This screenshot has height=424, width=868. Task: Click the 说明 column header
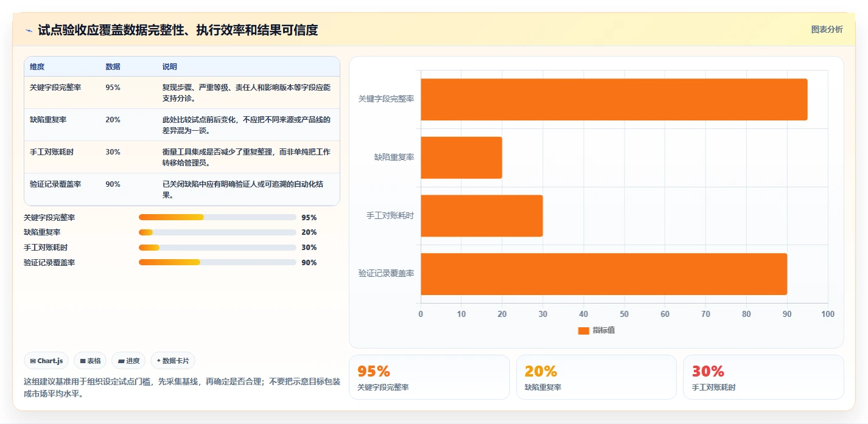click(170, 66)
